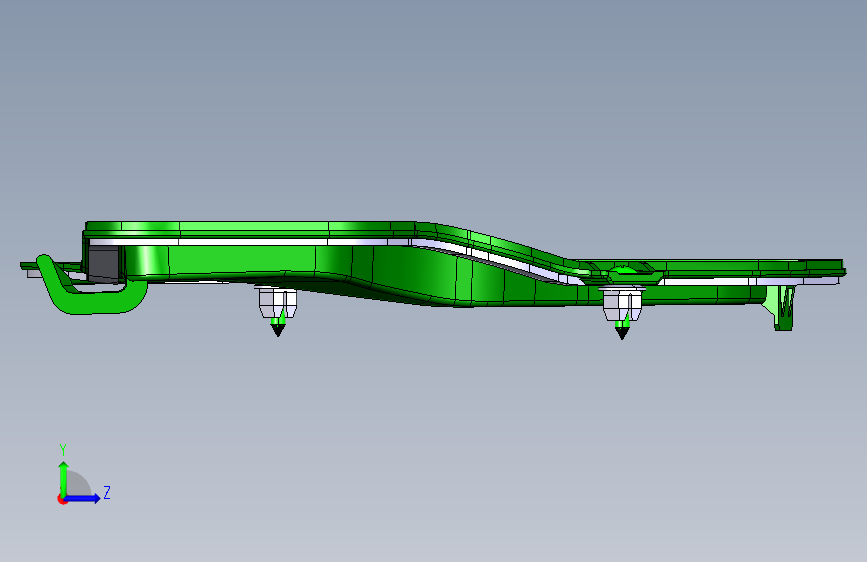This screenshot has width=867, height=562.
Task: Pick the black cone tip under the left clip
Action: click(x=278, y=330)
